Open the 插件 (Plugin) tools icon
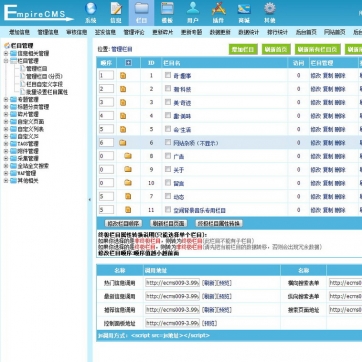The image size is (362, 362). click(218, 9)
